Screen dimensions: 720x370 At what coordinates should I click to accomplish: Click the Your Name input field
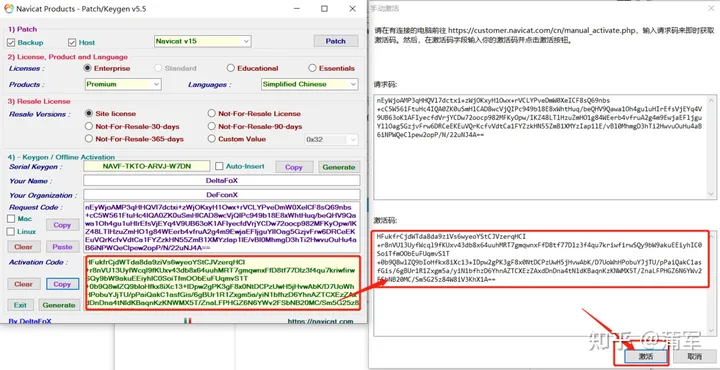click(x=222, y=181)
